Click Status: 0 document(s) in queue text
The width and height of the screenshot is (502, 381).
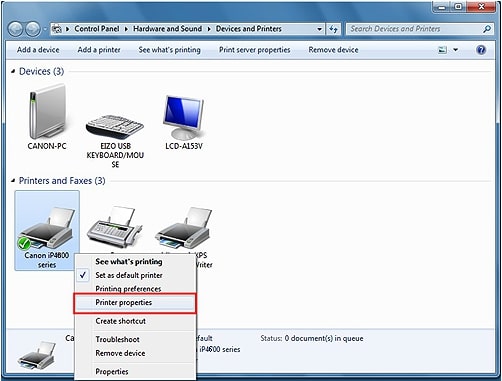tap(312, 338)
